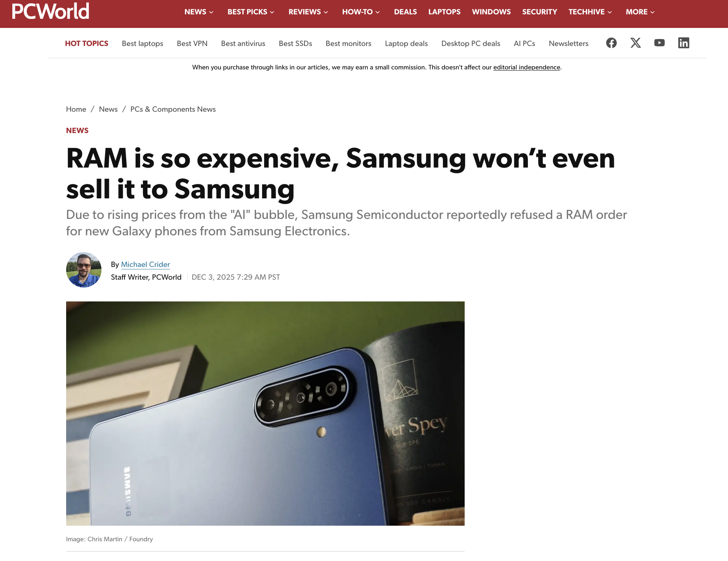This screenshot has height=561, width=728.
Task: Open the LinkedIn icon
Action: (x=684, y=43)
